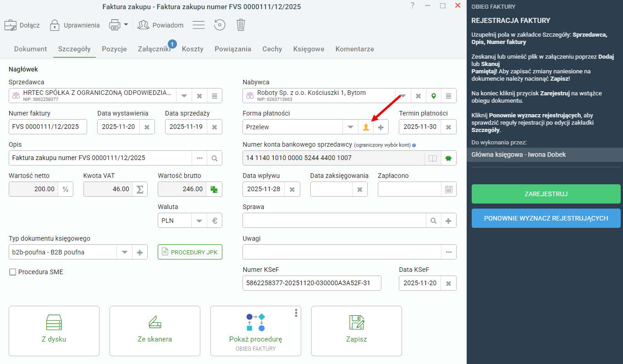Image resolution: width=623 pixels, height=364 pixels.
Task: Click green calculate icon by Wartość brutto
Action: (214, 189)
